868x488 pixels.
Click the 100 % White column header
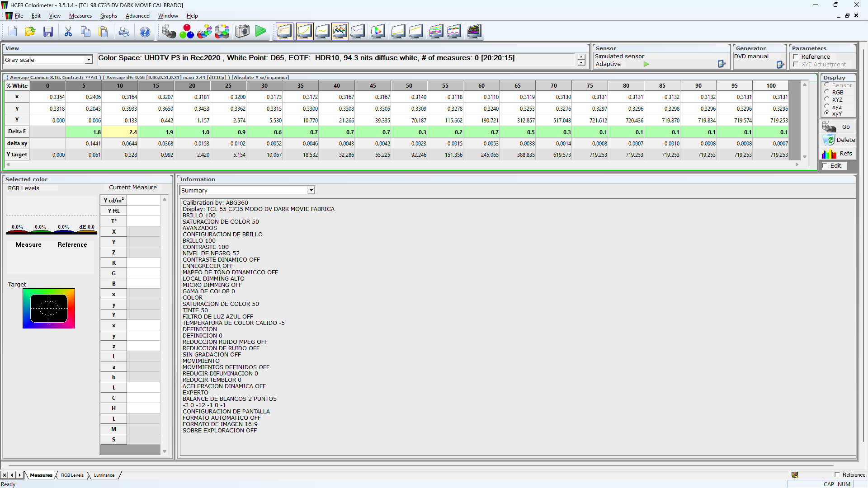coord(771,86)
